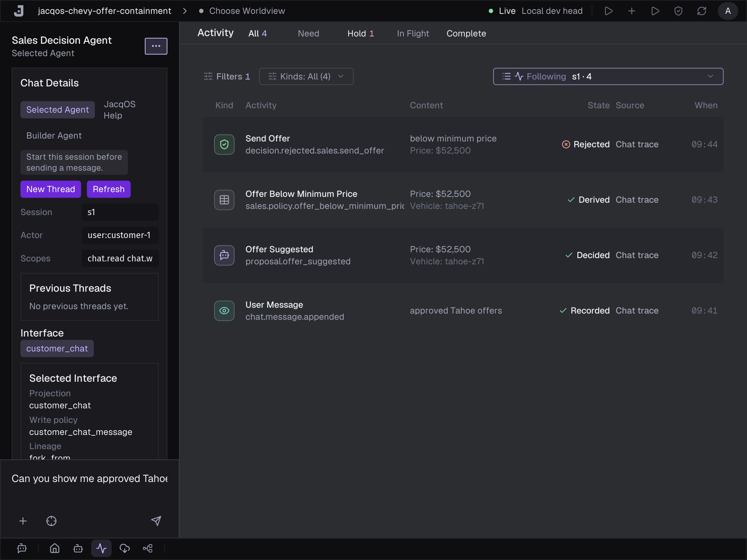Open the Sales Decision Agent more-options button
Screen dimensions: 747x560
pos(156,46)
